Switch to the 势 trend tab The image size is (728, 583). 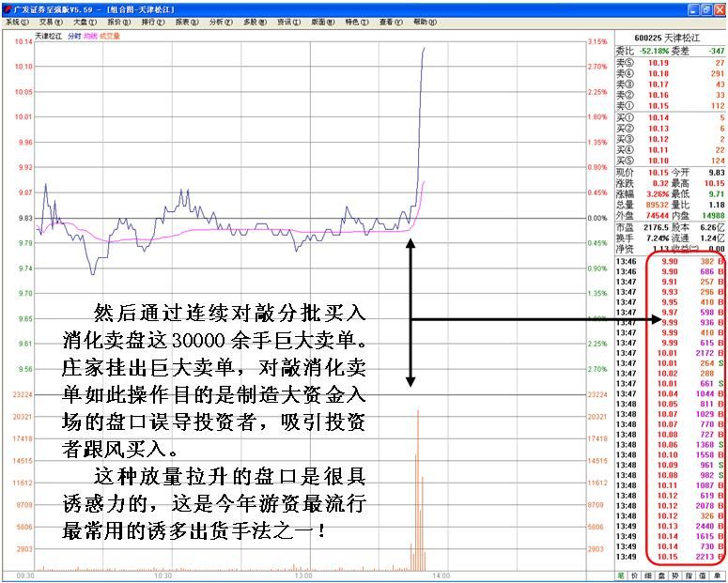point(675,575)
